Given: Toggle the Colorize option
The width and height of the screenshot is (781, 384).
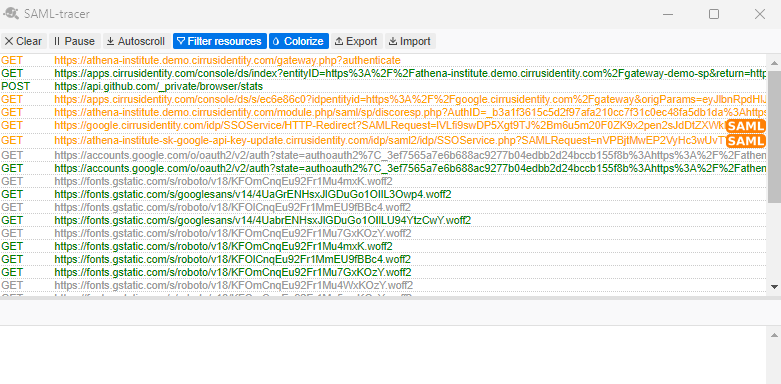Looking at the screenshot, I should [x=299, y=41].
